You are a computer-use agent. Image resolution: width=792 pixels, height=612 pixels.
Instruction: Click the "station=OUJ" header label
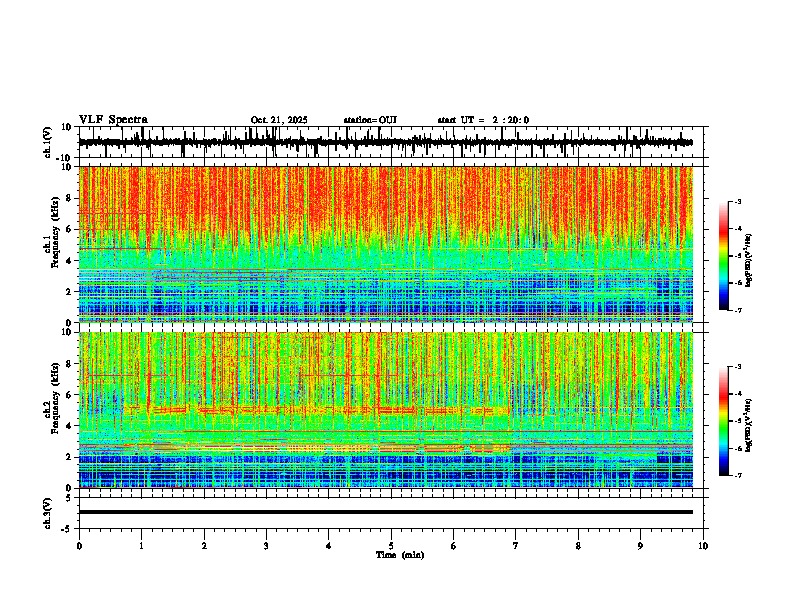click(370, 120)
